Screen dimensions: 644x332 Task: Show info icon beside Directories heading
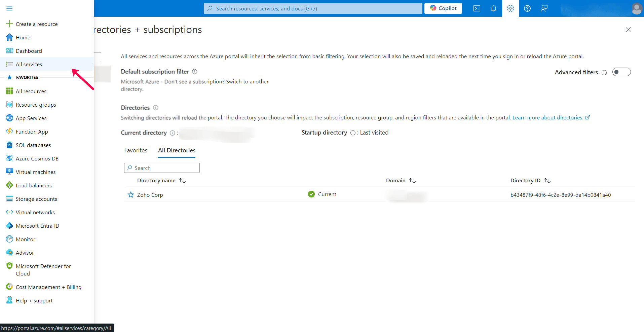pyautogui.click(x=156, y=108)
